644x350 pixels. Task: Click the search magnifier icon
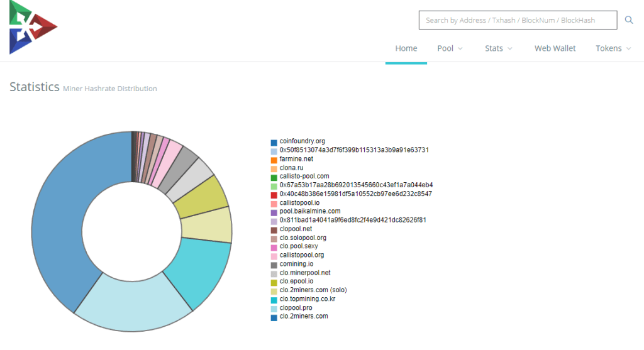point(628,20)
